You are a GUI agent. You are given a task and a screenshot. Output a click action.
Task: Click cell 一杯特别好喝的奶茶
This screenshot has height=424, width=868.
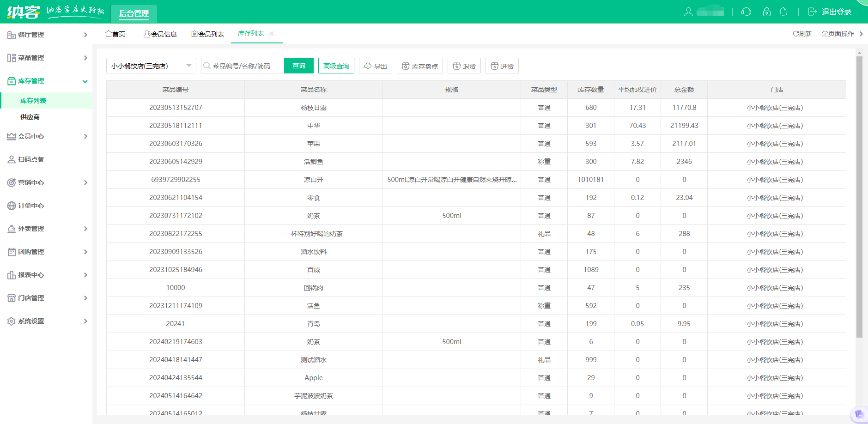tap(314, 234)
